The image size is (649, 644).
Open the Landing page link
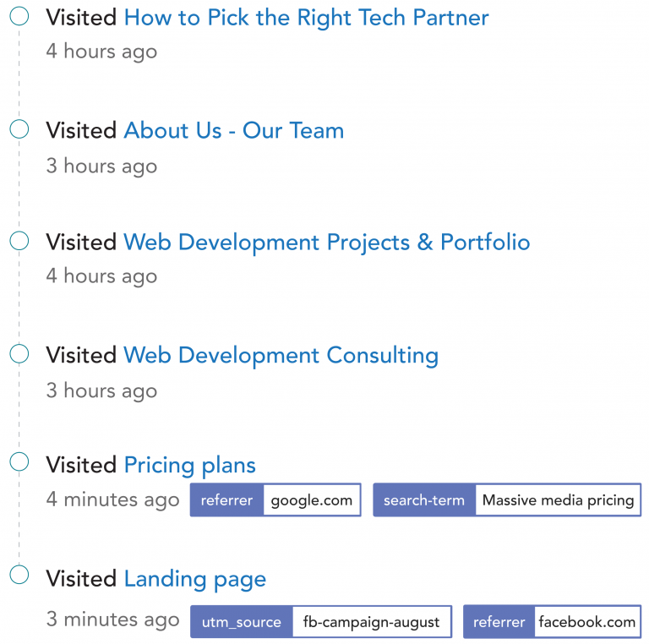pos(194,579)
